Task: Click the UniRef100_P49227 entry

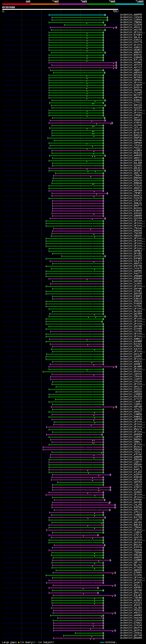Action: pyautogui.click(x=131, y=148)
